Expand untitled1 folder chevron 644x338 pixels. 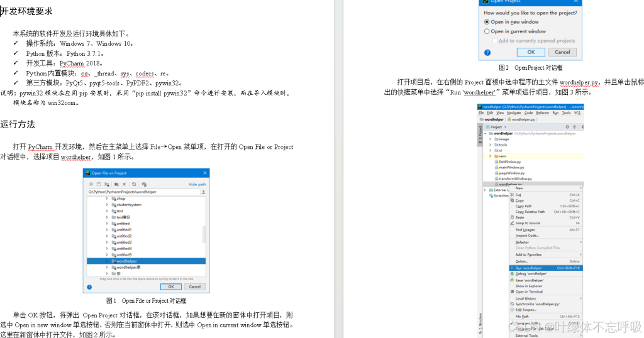(107, 230)
